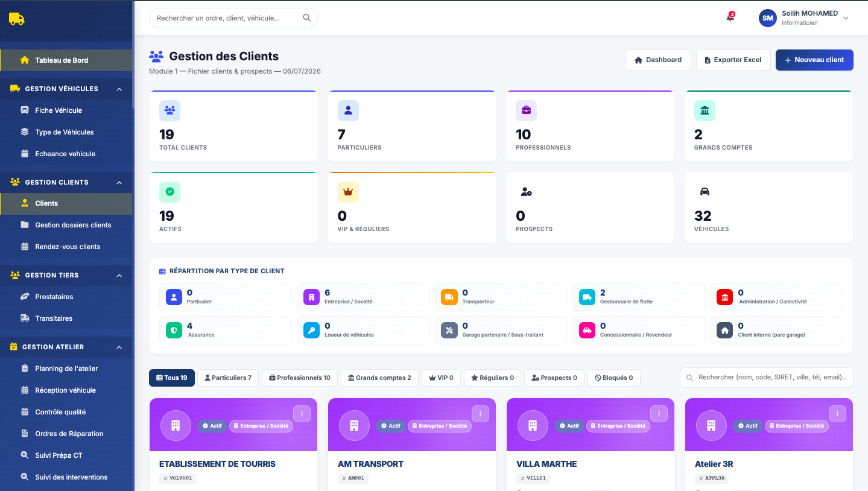
Task: Click the SM user avatar
Action: (768, 18)
